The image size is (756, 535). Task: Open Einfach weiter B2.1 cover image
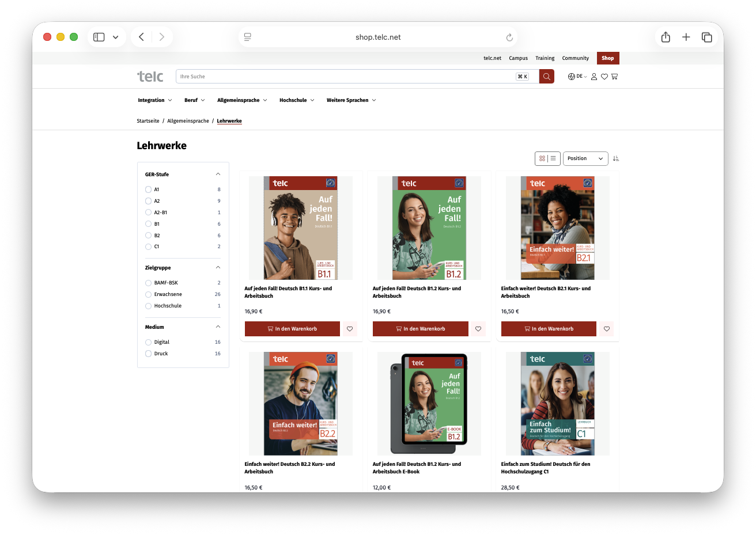pos(558,228)
